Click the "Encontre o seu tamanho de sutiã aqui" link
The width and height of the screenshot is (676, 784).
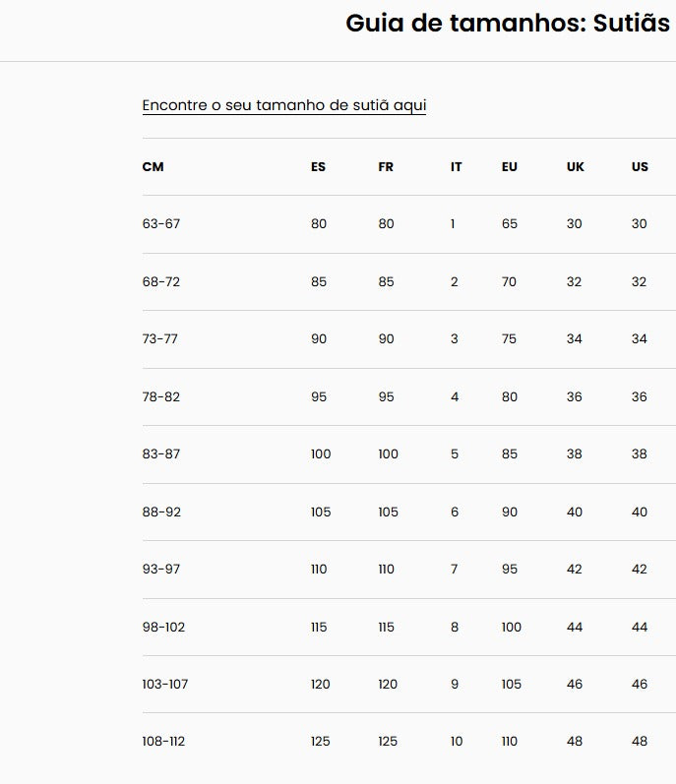[x=283, y=105]
